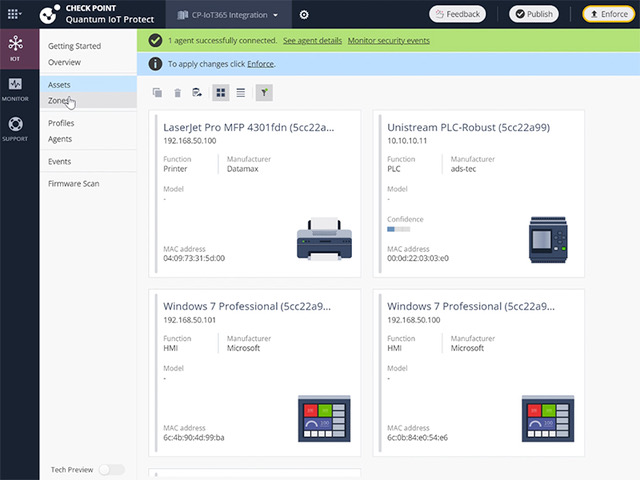Go to the Firmware Scan page

click(x=73, y=184)
